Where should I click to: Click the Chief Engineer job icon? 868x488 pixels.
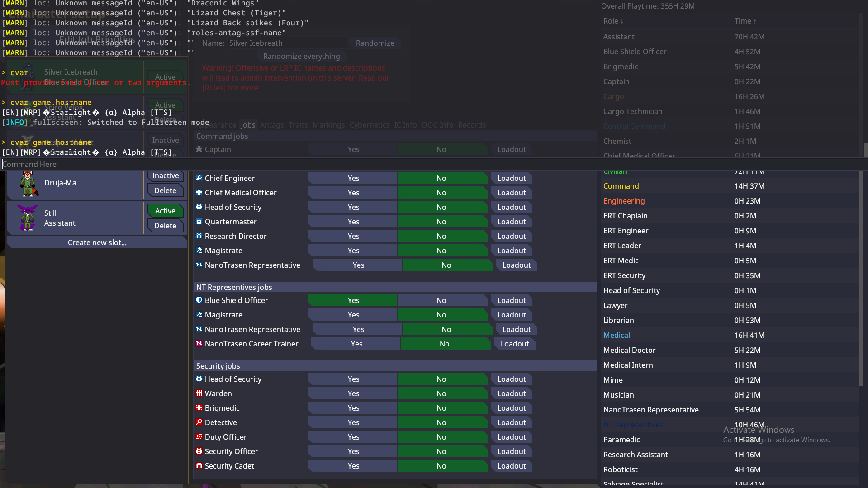coord(199,178)
